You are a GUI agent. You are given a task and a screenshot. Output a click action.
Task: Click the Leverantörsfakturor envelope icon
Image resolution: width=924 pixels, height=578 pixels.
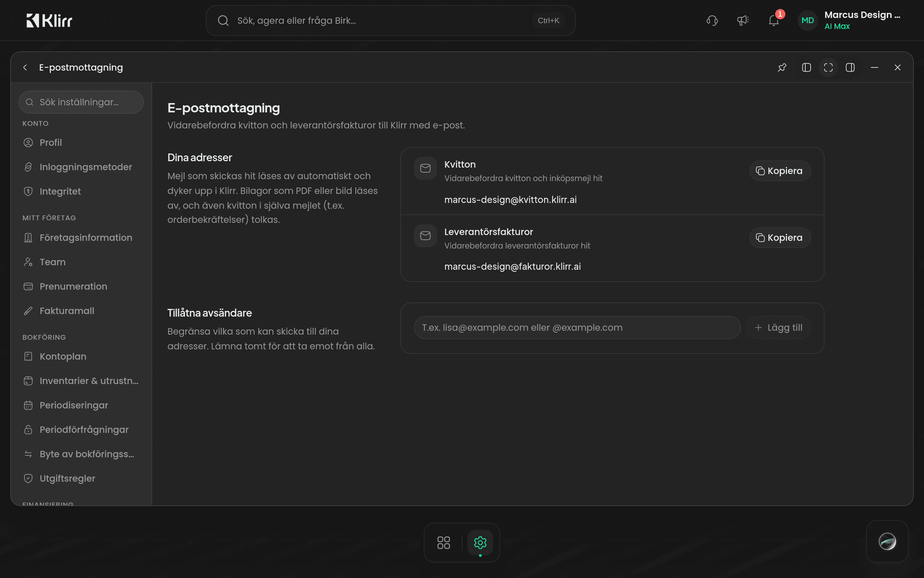click(x=425, y=235)
